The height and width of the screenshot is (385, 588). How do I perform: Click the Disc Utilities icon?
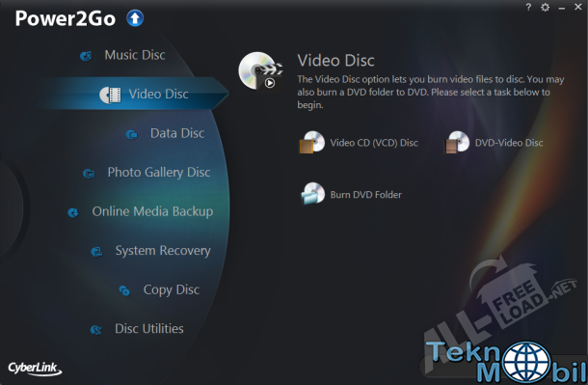(x=96, y=330)
